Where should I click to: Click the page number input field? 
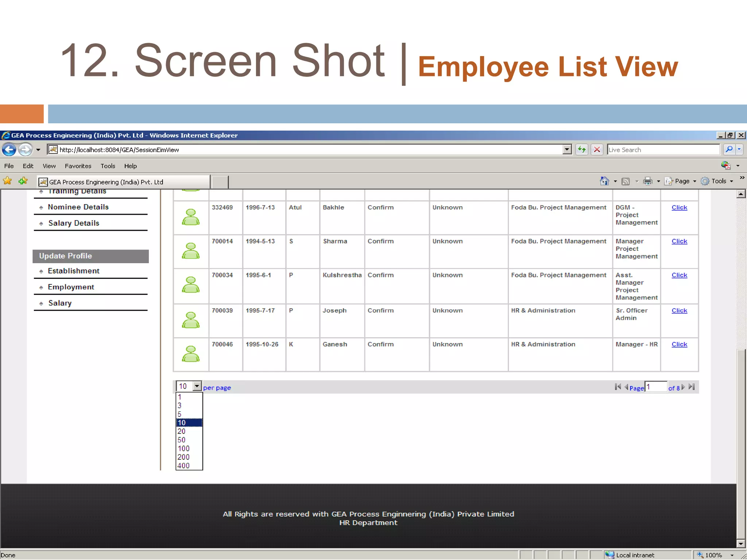click(x=656, y=387)
